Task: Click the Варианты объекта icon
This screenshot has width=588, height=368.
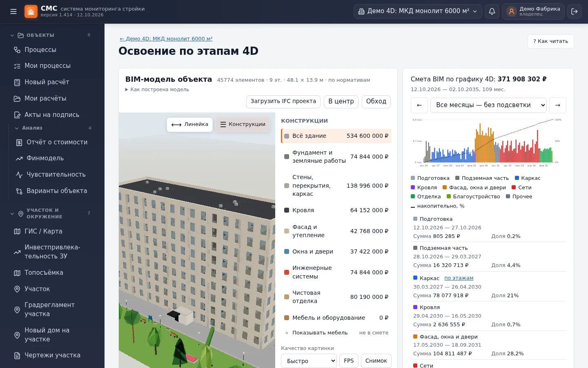Action: 19,191
